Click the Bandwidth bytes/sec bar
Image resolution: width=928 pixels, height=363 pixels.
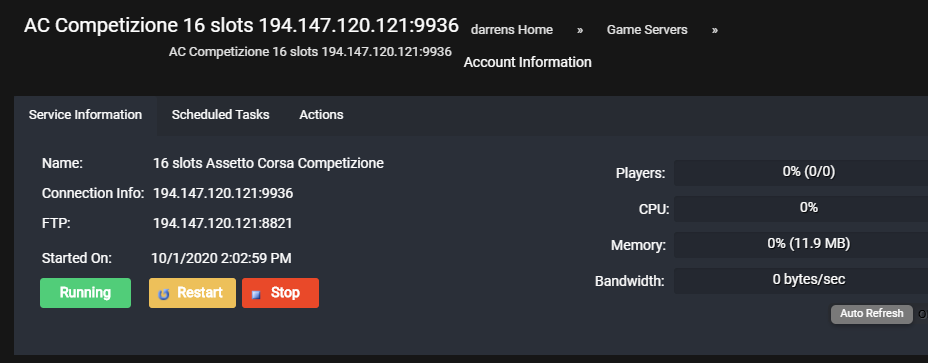(x=801, y=281)
